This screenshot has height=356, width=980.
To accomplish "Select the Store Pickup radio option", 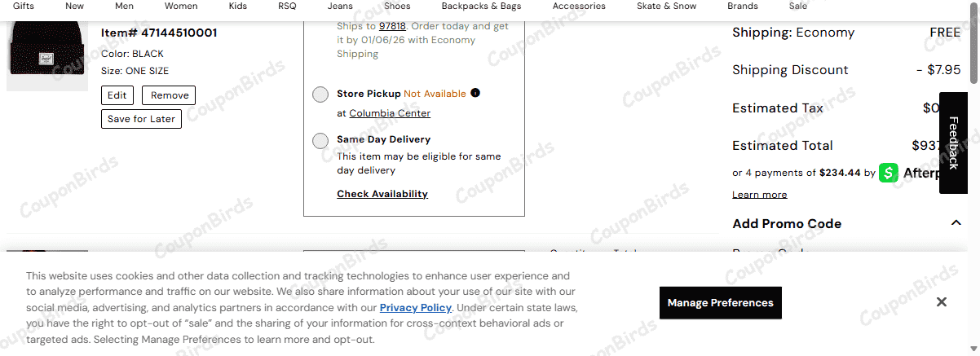I will [x=320, y=94].
